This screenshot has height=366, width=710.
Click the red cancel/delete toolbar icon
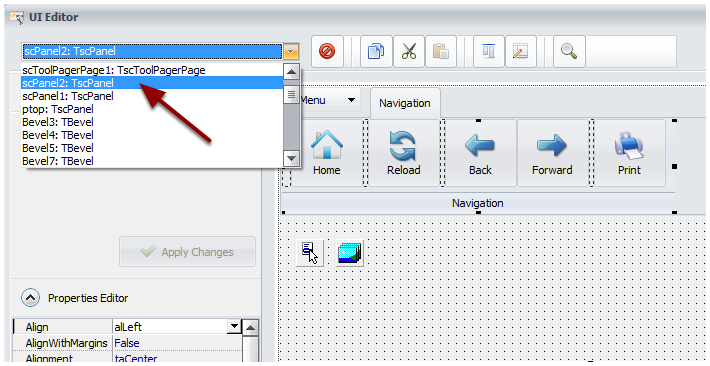[327, 51]
